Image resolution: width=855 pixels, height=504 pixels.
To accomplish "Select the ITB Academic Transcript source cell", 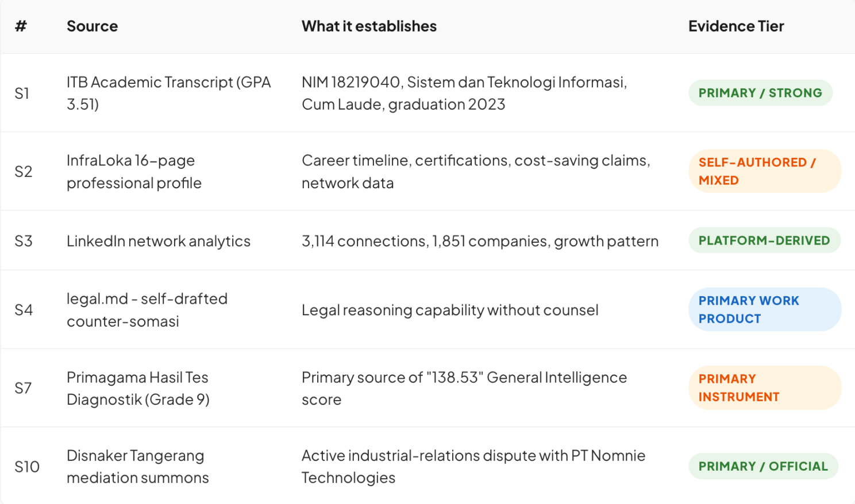I will coord(168,93).
